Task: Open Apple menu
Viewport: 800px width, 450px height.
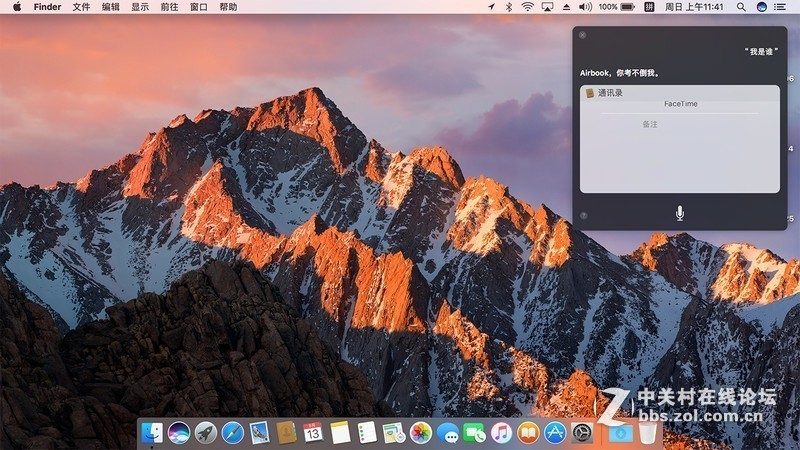Action: [17, 7]
